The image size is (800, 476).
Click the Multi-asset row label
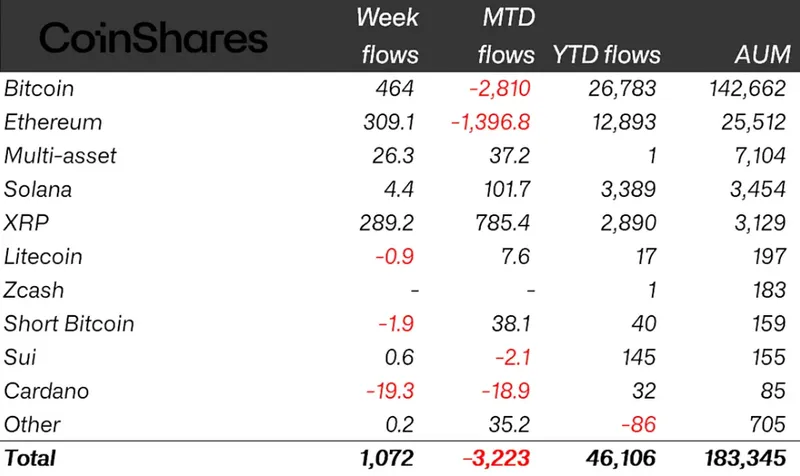click(x=60, y=155)
